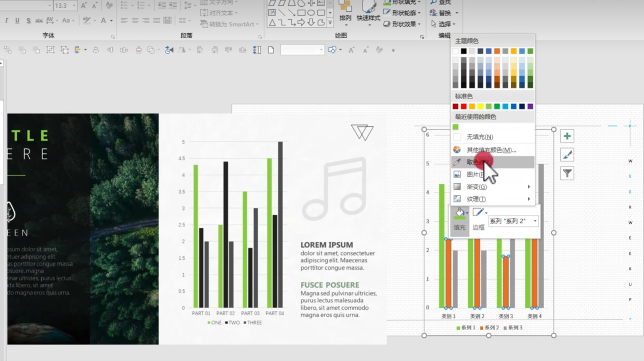This screenshot has width=644, height=361.
Task: Click the Chart Elements plus button
Action: [x=567, y=136]
